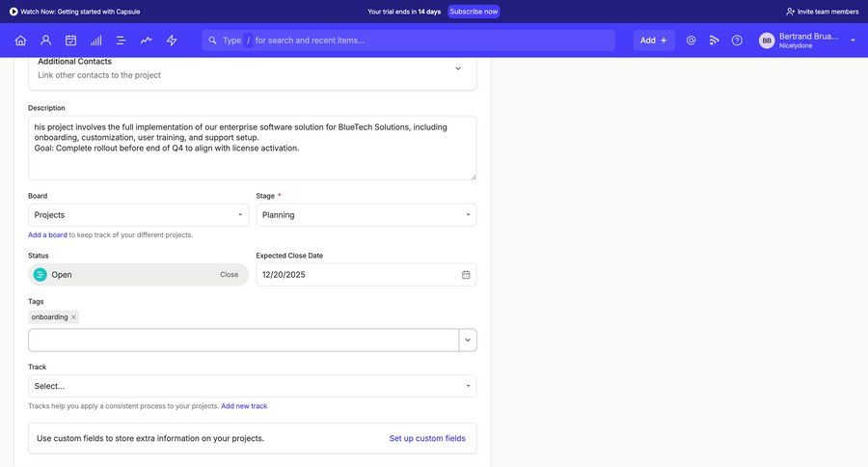This screenshot has height=467, width=868.
Task: Open the Stage dropdown showing Planning
Action: [366, 215]
